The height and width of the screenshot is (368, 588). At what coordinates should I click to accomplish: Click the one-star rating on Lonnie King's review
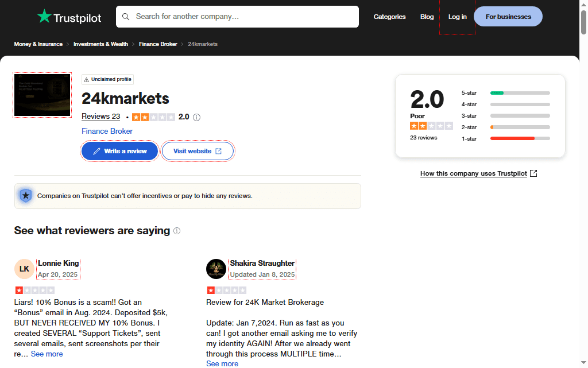[35, 290]
